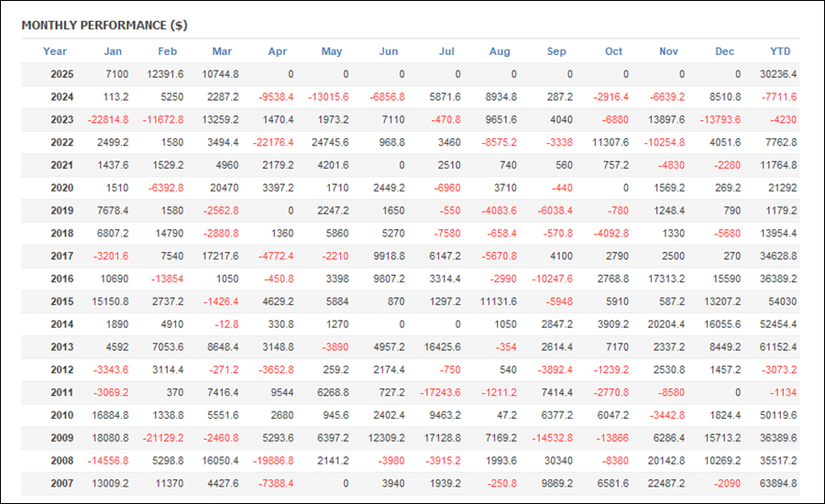Viewport: 825px width, 504px height.
Task: Select the 2015 year row label
Action: pos(62,301)
